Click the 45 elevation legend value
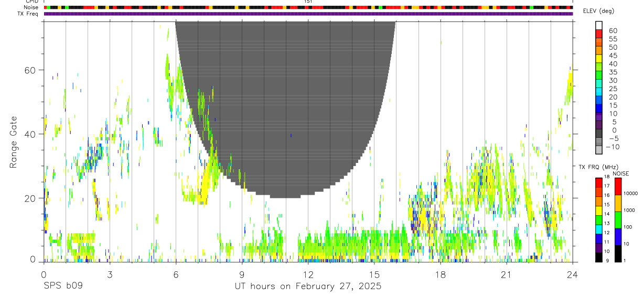Viewport: 644px width, 297px height. coord(613,56)
